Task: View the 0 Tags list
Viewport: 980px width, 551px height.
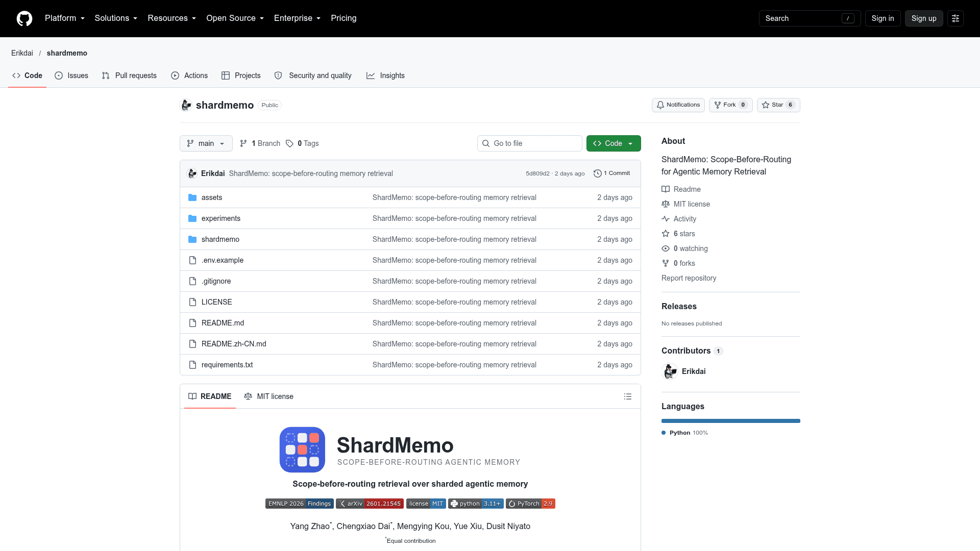Action: tap(302, 143)
